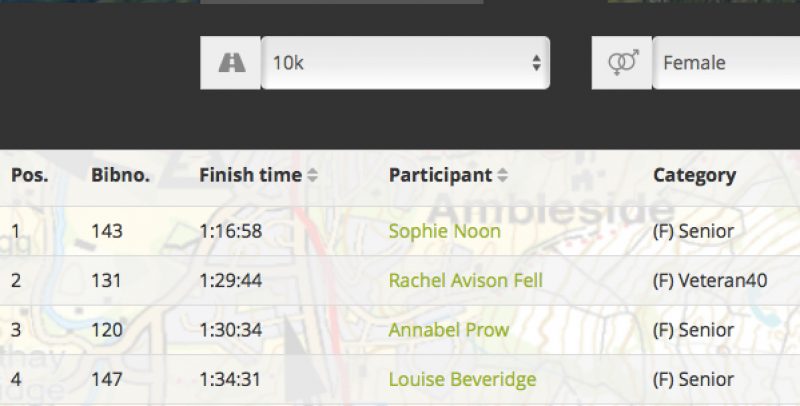Click the Pos. column header
Image resolution: width=800 pixels, height=406 pixels.
pyautogui.click(x=30, y=175)
